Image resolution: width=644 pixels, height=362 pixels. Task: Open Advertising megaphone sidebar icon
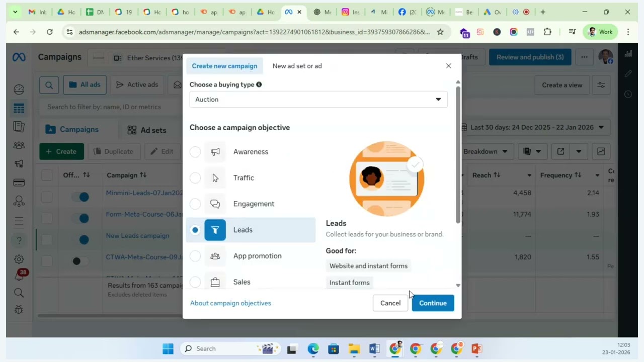tap(19, 164)
